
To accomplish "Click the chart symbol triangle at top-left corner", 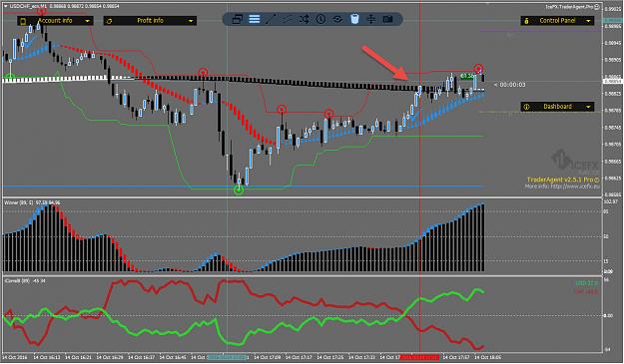I will (5, 6).
